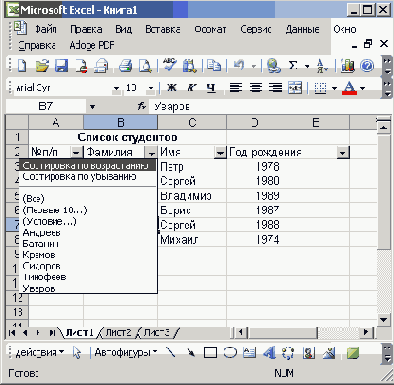
Task: Select the Oval drawing tool
Action: [230, 352]
